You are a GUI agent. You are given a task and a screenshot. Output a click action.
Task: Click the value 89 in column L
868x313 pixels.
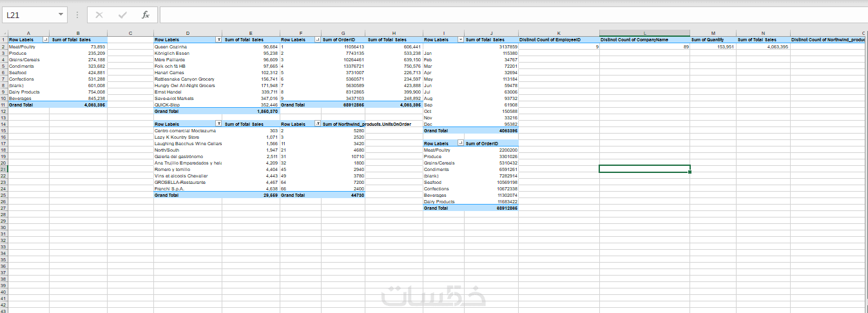click(x=644, y=46)
